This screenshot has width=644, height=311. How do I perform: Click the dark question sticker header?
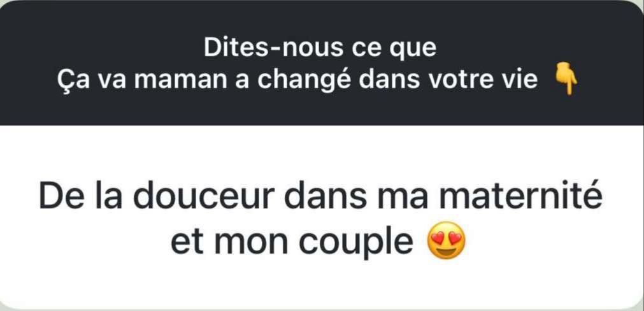pos(322,62)
